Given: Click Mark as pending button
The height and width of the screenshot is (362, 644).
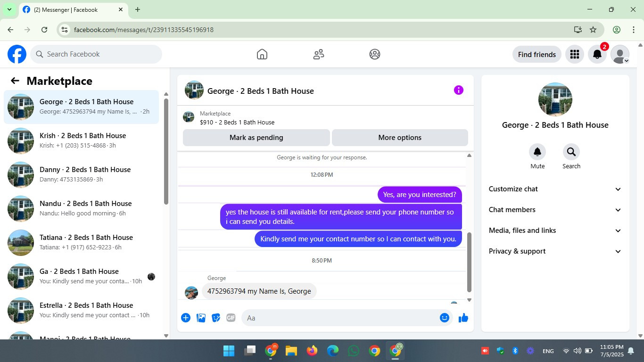Looking at the screenshot, I should [256, 138].
